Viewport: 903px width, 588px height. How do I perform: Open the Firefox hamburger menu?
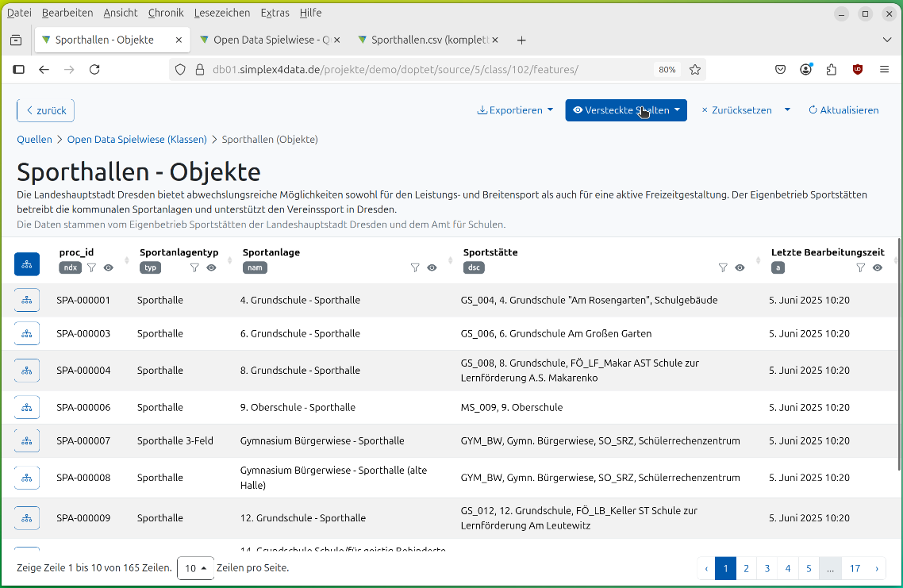point(885,69)
